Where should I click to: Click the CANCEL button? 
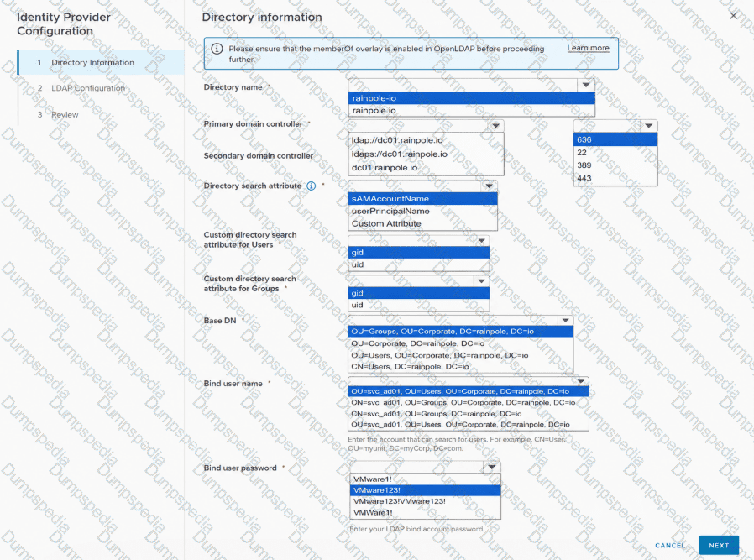(x=670, y=545)
